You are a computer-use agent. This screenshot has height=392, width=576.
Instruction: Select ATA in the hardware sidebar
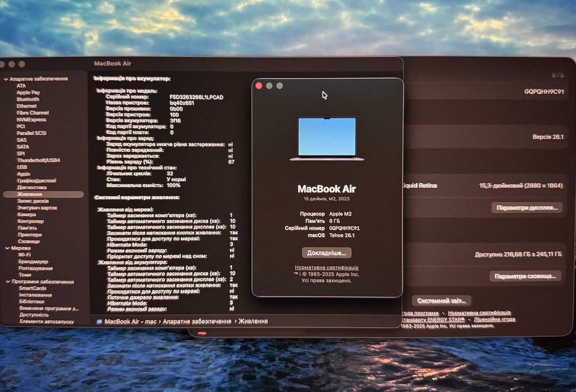[21, 86]
